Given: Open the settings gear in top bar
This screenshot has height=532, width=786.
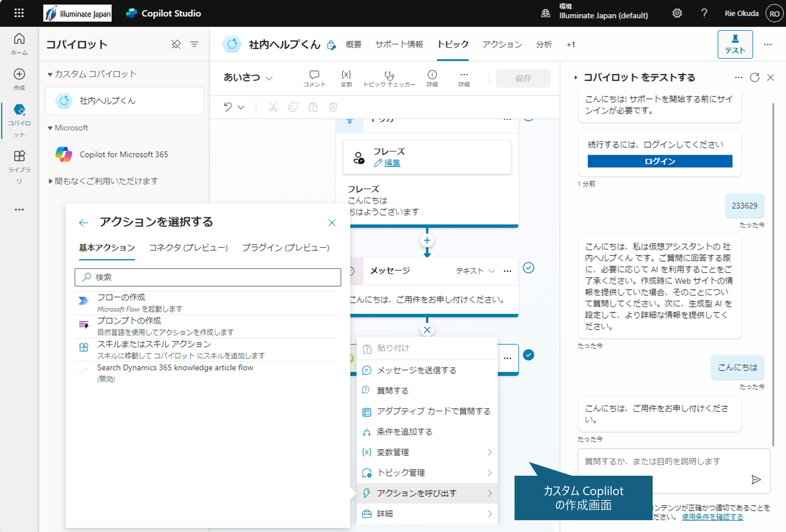Looking at the screenshot, I should tap(677, 13).
